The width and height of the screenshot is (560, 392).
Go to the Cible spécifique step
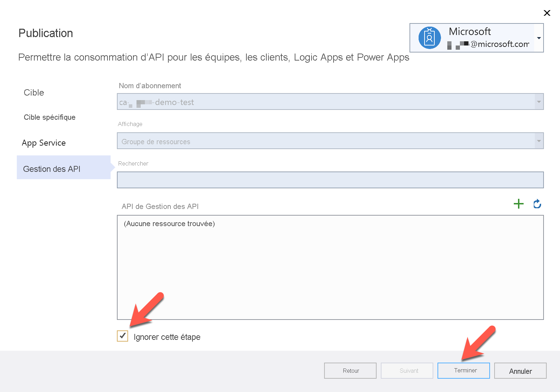point(50,117)
